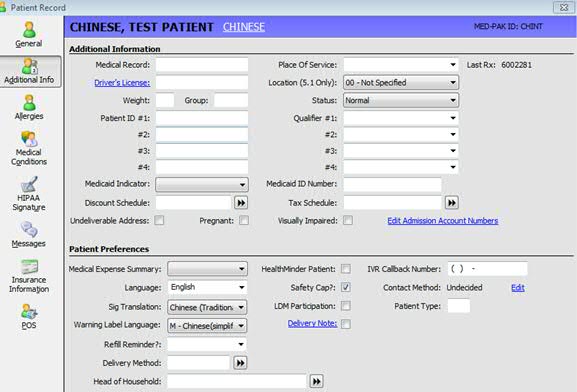Click the Patient Type field
577x392 pixels.
pyautogui.click(x=459, y=306)
